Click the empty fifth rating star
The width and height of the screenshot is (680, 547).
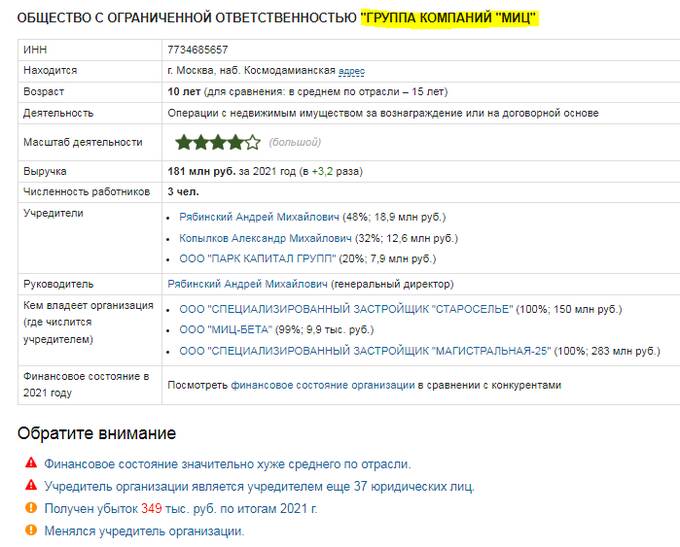click(x=253, y=142)
